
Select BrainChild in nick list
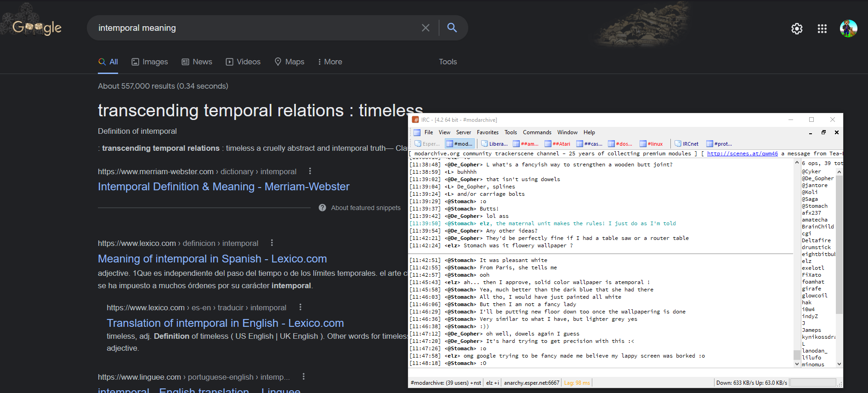pyautogui.click(x=817, y=227)
